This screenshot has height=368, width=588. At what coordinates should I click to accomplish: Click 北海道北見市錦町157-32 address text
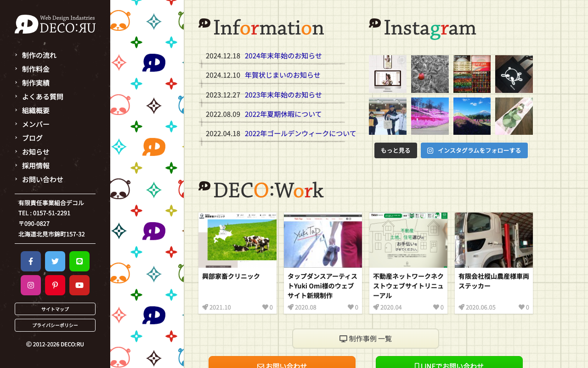point(51,234)
